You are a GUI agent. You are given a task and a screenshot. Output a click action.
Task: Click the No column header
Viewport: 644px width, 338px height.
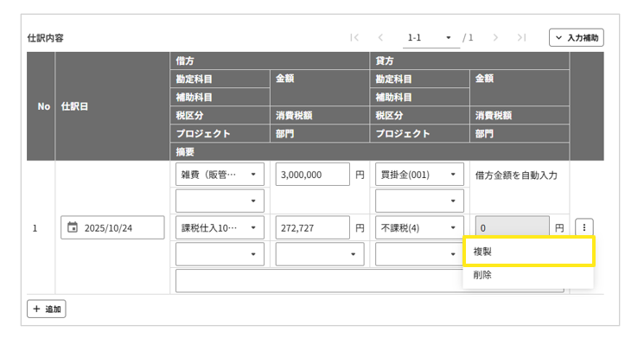point(41,106)
